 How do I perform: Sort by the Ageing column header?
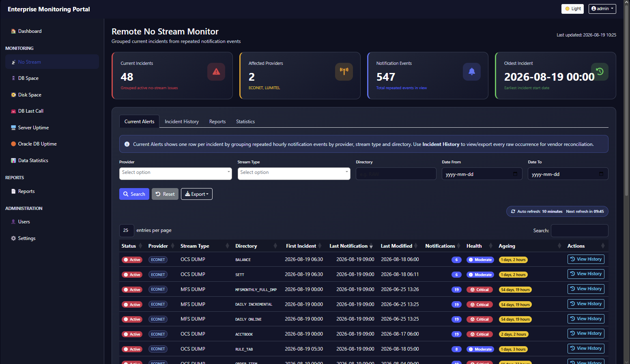[530, 246]
